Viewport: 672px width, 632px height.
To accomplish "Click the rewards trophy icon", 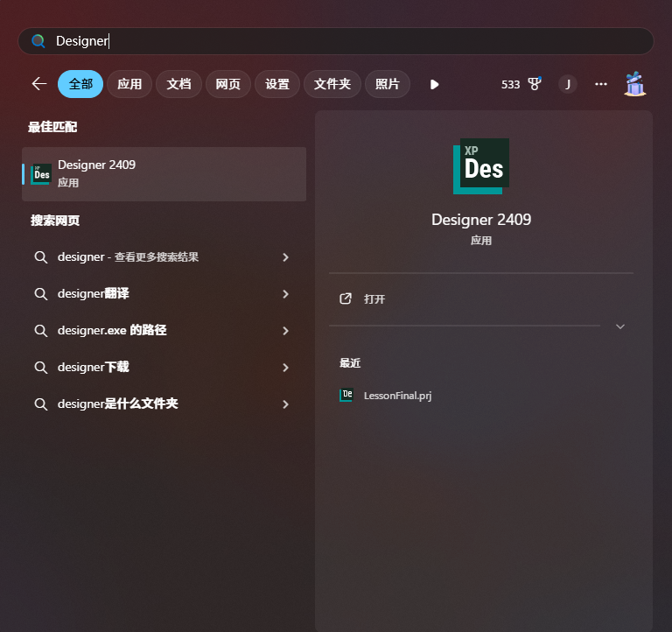I will [535, 84].
